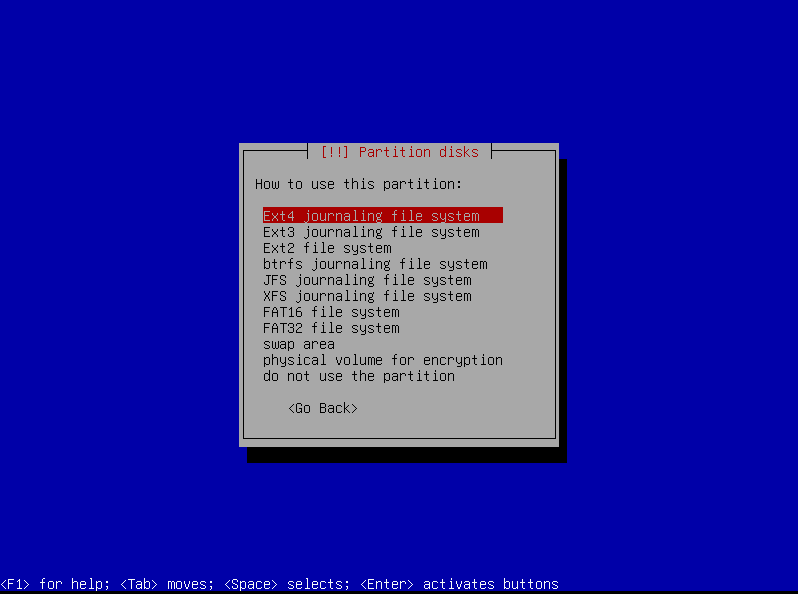Click the '<Space> selects' hint text

click(x=287, y=584)
